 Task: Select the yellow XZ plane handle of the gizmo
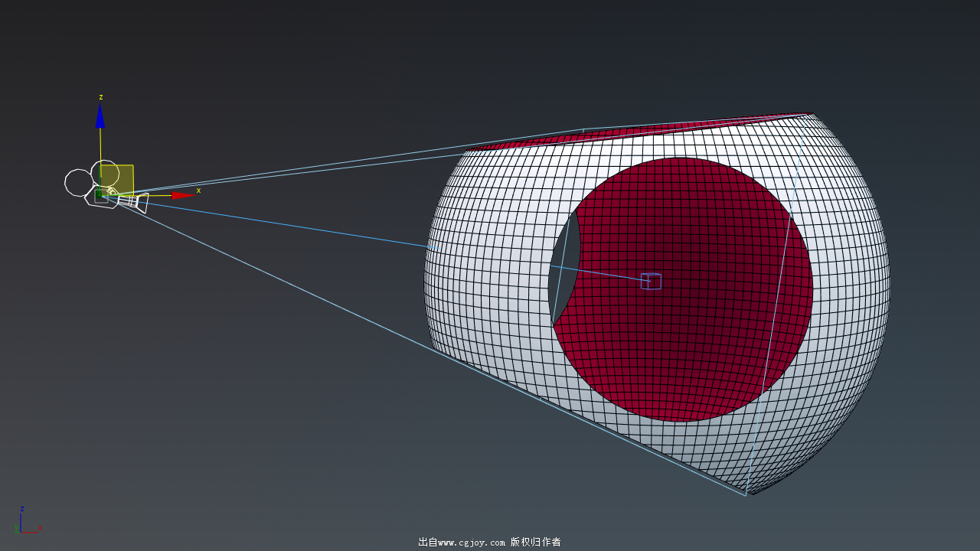[117, 180]
